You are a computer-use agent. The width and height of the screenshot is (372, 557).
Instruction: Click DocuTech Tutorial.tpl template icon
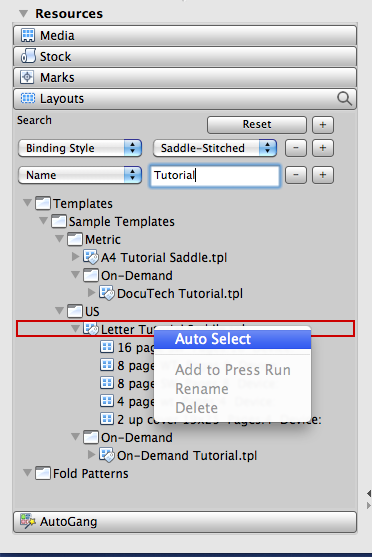(x=107, y=293)
